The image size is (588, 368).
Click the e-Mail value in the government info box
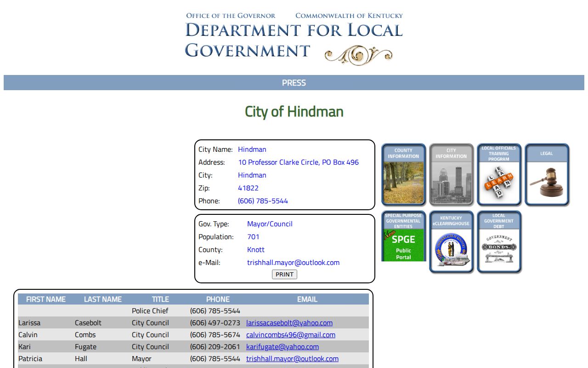[x=293, y=263]
